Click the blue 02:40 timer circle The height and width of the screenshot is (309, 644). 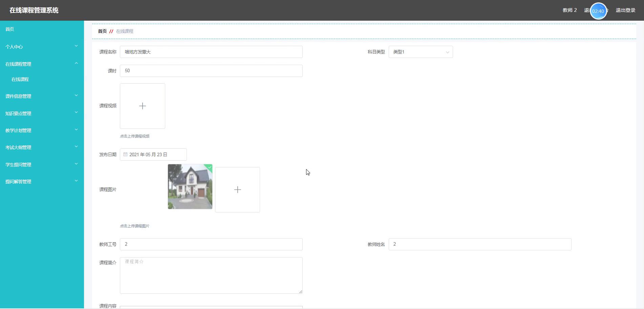(598, 11)
